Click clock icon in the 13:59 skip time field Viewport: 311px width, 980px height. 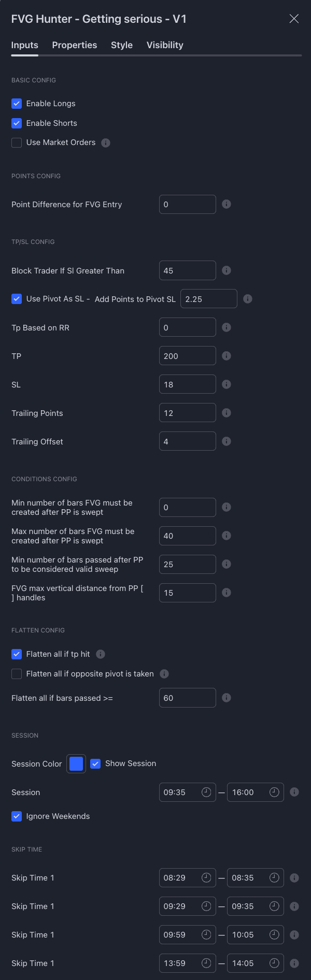click(x=206, y=963)
